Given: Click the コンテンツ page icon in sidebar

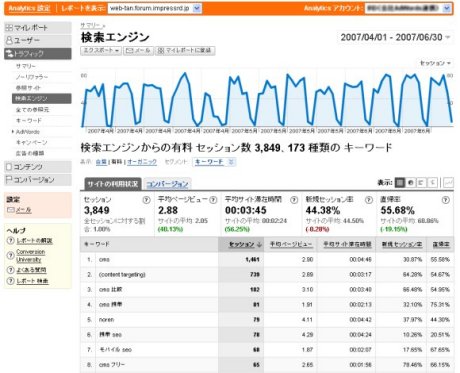Looking at the screenshot, I should coord(9,167).
